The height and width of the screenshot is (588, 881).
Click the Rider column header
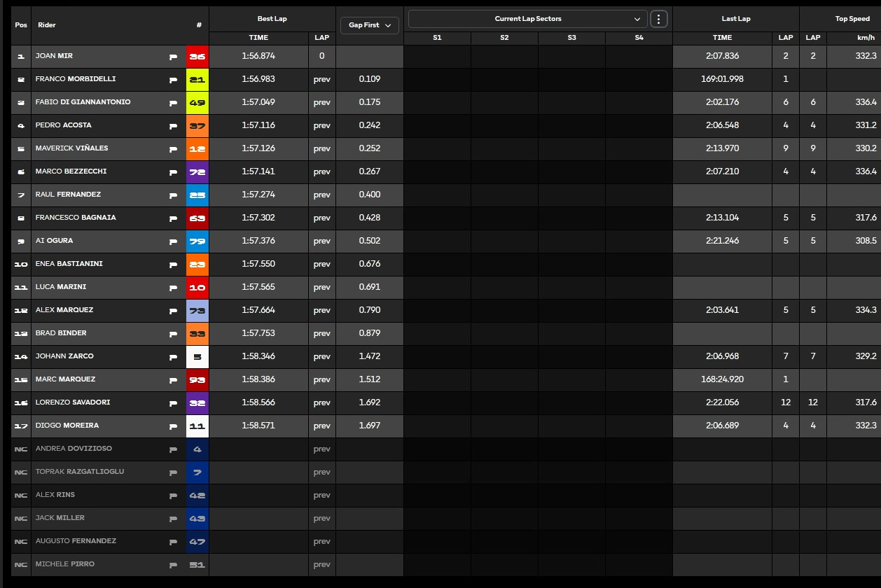pos(47,25)
